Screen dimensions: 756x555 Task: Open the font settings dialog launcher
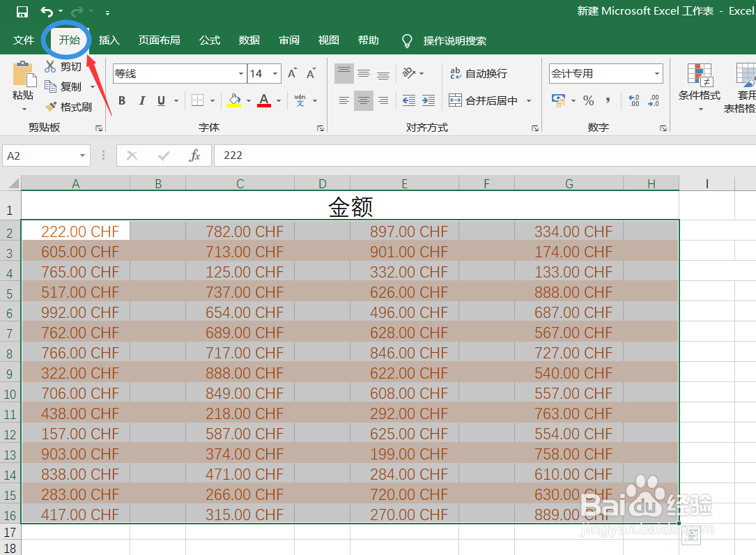[x=320, y=128]
